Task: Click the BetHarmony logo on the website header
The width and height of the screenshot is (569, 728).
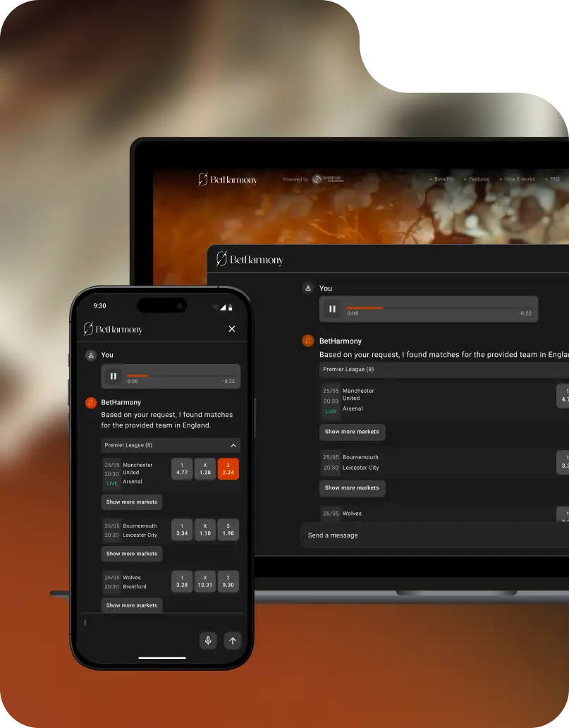Action: coord(228,179)
